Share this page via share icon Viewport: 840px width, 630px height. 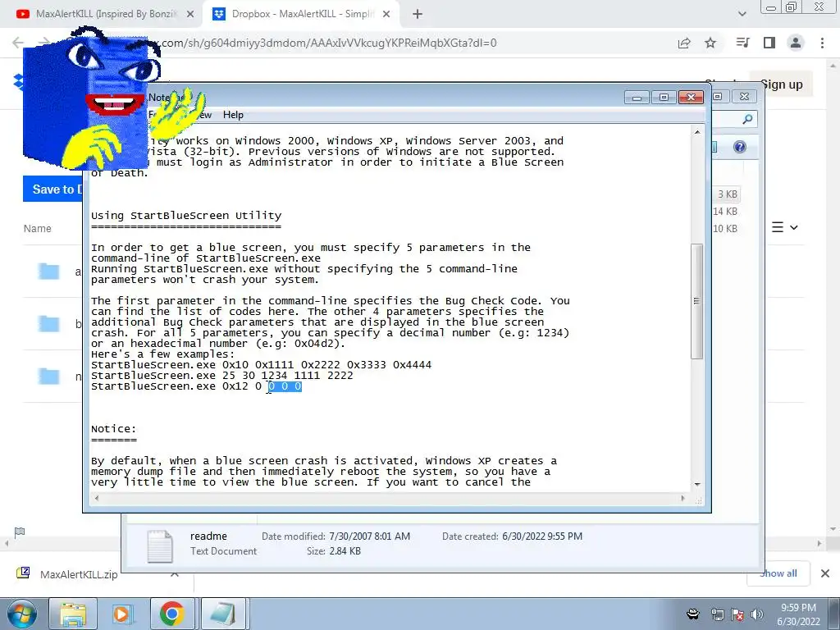pos(684,43)
